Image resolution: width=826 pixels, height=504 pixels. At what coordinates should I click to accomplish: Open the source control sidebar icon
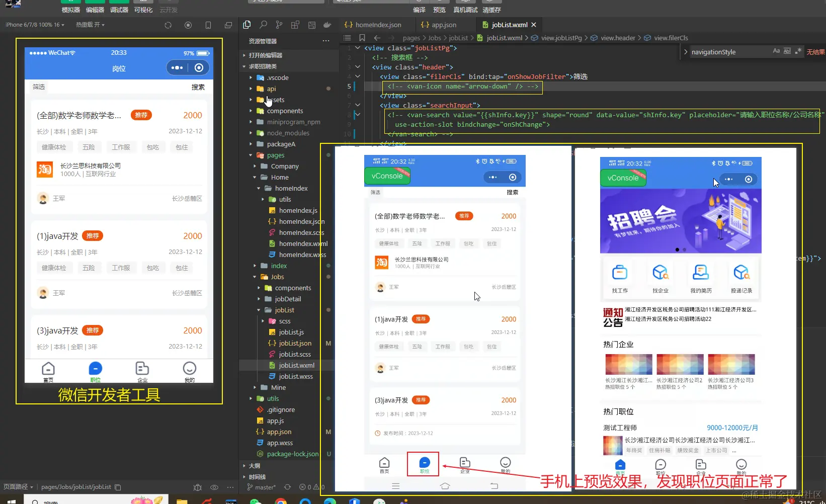point(279,24)
